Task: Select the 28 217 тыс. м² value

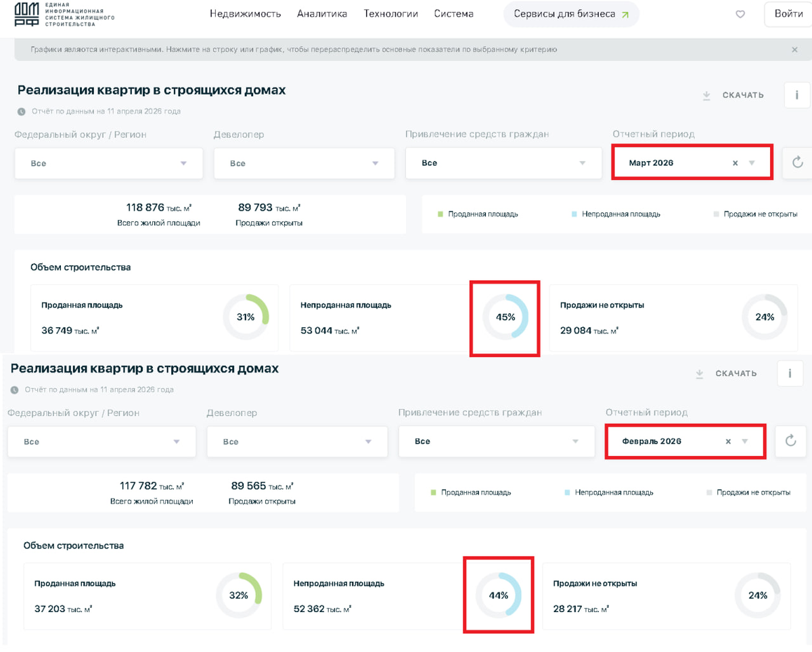Action: (581, 609)
